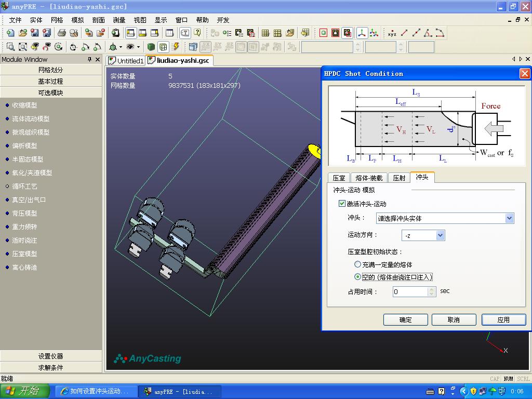Select 空的 (熔体由浇注口注入) radio option

click(x=357, y=277)
